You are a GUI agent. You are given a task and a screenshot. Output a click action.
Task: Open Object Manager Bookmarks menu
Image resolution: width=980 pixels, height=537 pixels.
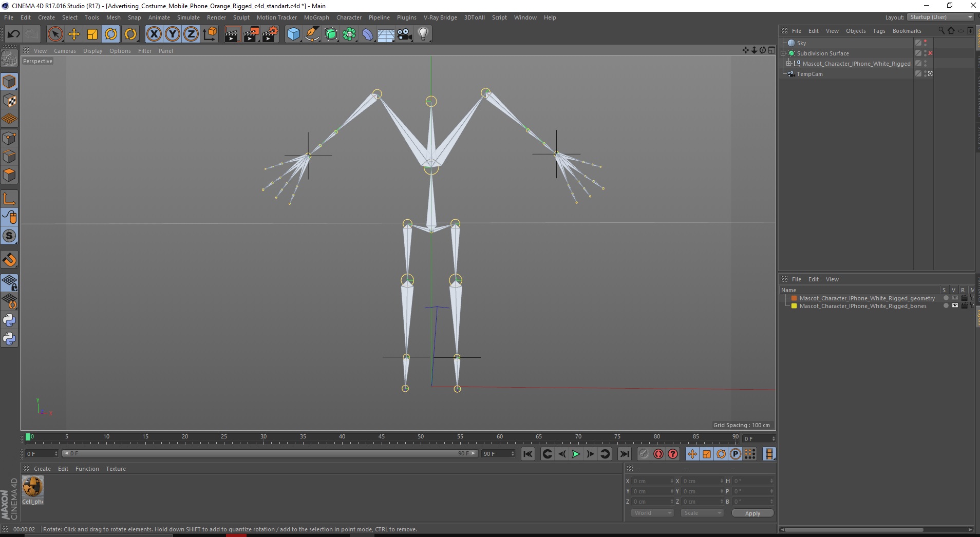(907, 31)
